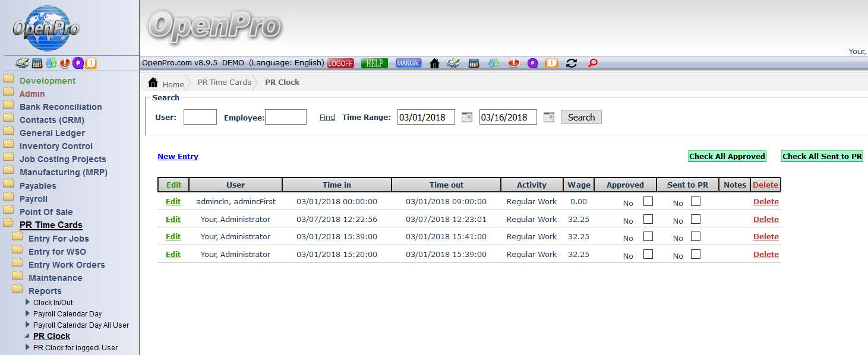Expand the Clock In/Out report item
Image resolution: width=868 pixels, height=355 pixels.
click(53, 302)
